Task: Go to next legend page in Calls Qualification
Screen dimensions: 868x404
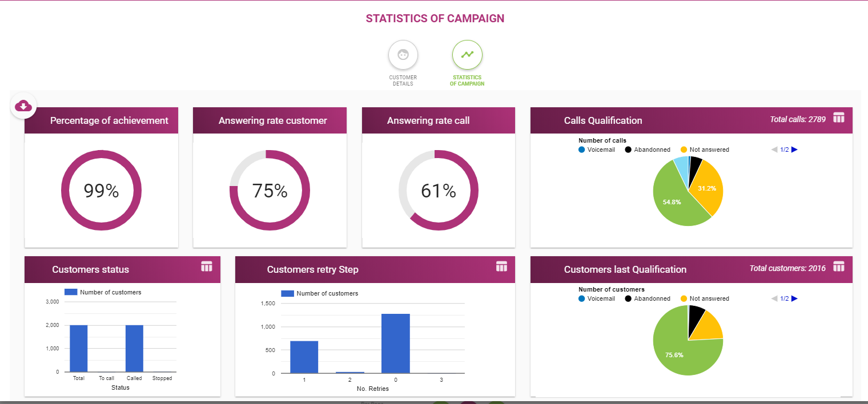Action: pos(794,150)
